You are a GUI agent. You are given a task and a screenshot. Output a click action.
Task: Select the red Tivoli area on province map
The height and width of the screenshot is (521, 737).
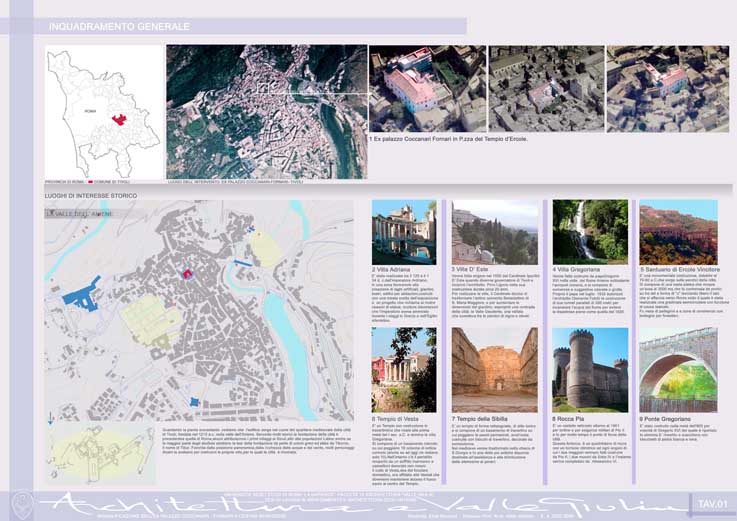119,119
